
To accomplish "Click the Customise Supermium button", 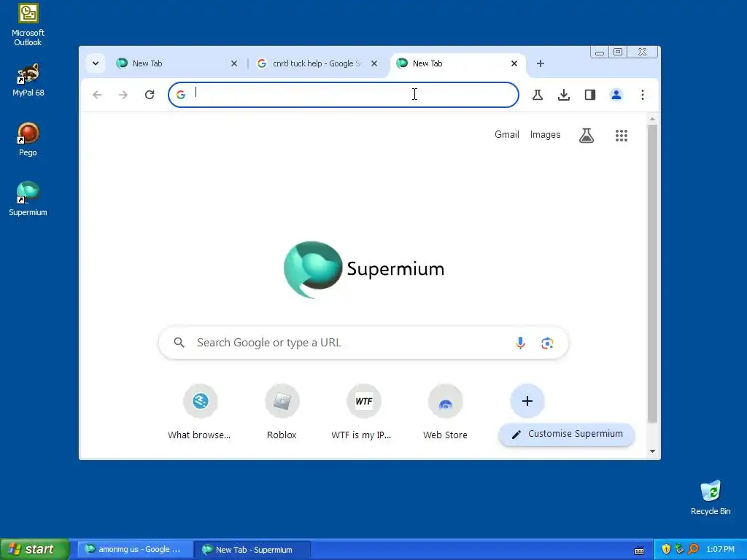I will tap(566, 435).
